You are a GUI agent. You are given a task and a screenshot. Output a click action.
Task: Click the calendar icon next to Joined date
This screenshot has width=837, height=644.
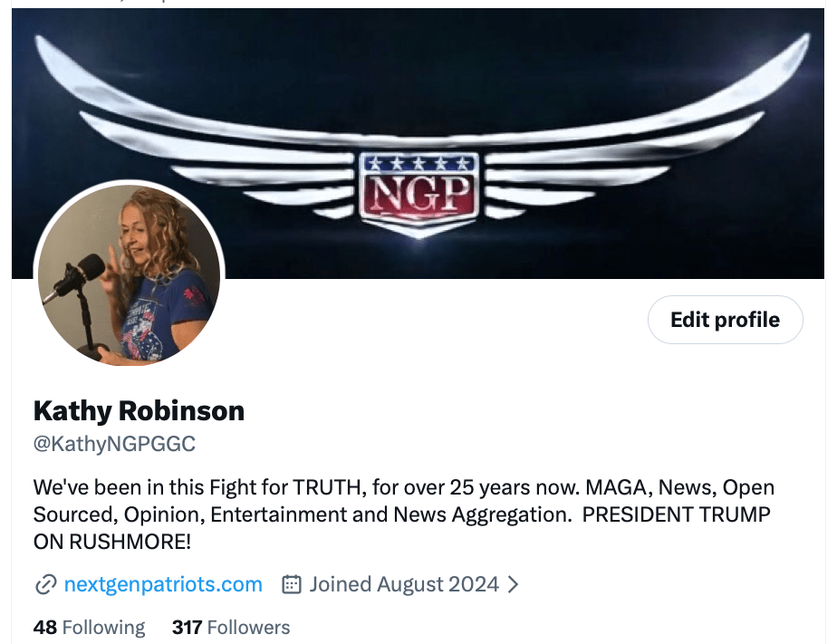[292, 584]
